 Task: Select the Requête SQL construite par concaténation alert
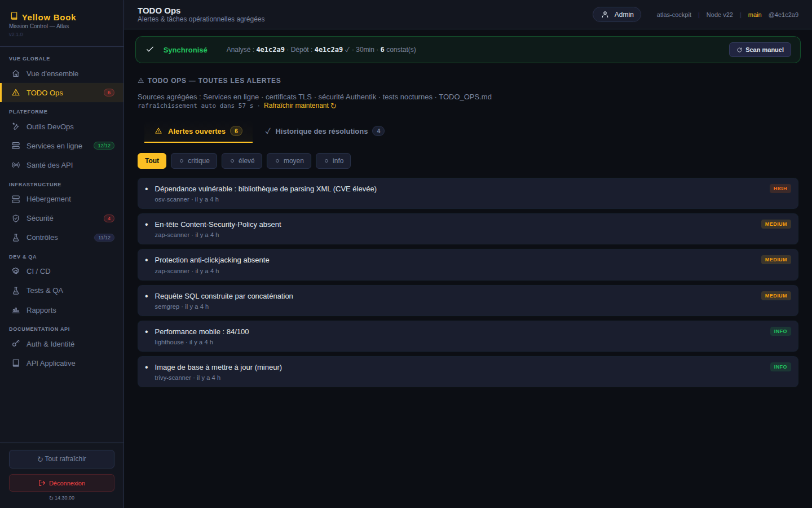tap(468, 301)
